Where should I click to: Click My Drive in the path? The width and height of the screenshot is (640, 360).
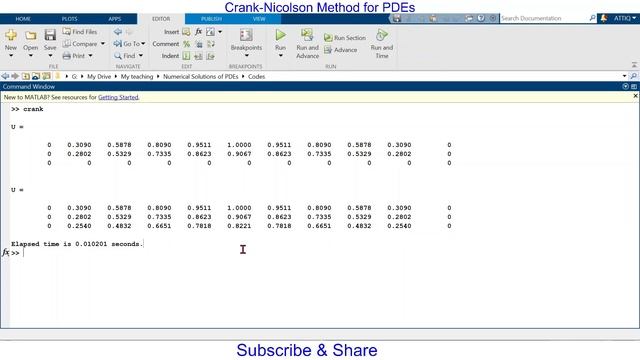(99, 76)
